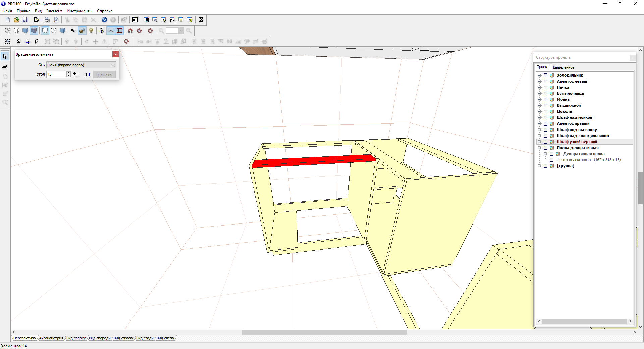Switch to wireframe display mode
644x349 pixels.
click(x=8, y=31)
